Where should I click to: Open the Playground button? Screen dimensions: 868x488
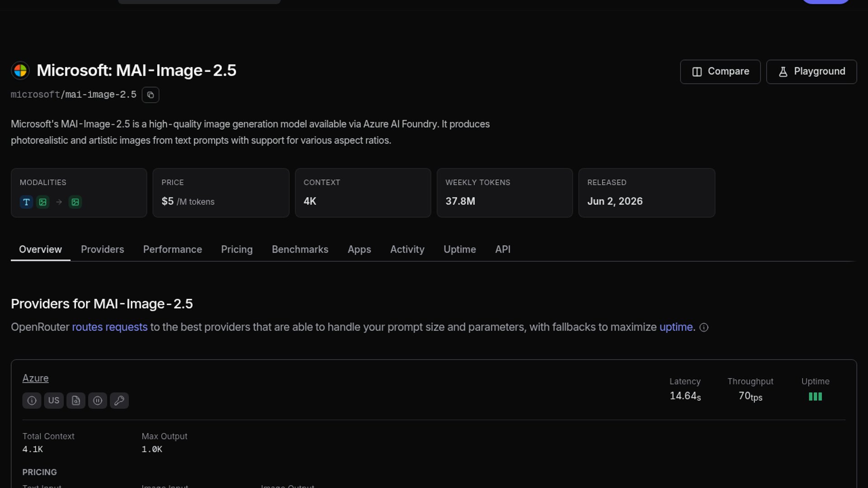[811, 72]
